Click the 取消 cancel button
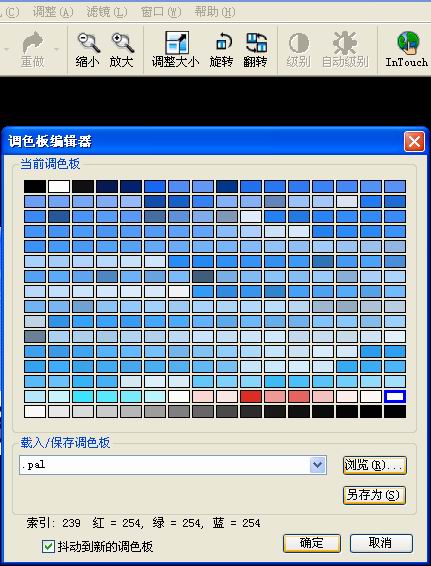This screenshot has height=566, width=431. click(381, 543)
